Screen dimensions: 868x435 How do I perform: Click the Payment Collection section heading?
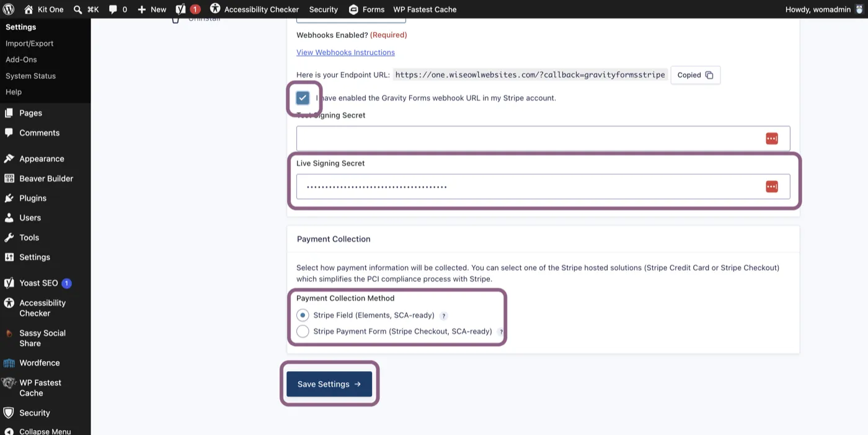334,239
